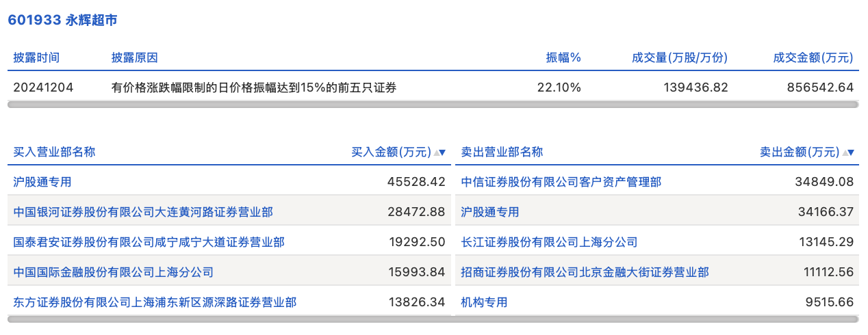Click descending sort arrow beside 买入金额

(443, 152)
